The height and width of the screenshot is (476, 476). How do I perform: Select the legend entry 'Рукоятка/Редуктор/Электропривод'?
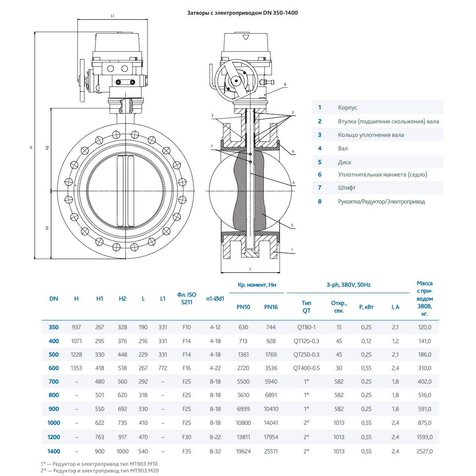point(381,202)
